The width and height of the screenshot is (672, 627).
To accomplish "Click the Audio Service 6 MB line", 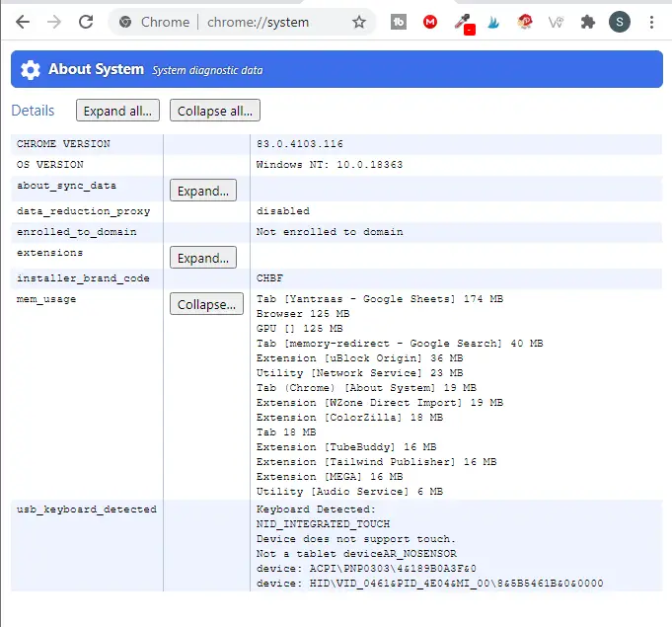I will pos(349,492).
